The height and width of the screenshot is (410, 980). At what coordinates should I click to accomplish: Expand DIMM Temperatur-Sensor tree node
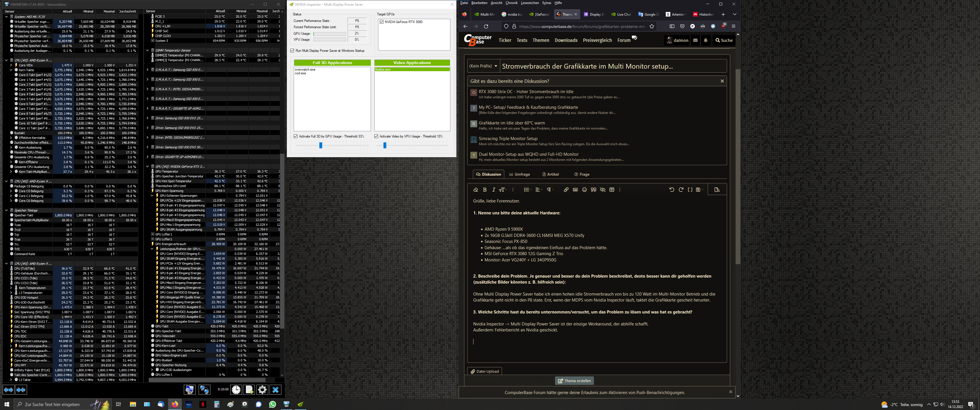[x=148, y=50]
